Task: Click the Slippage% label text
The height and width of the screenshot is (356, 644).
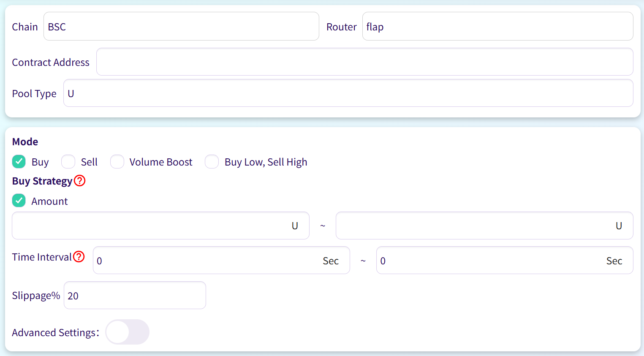Action: point(36,296)
